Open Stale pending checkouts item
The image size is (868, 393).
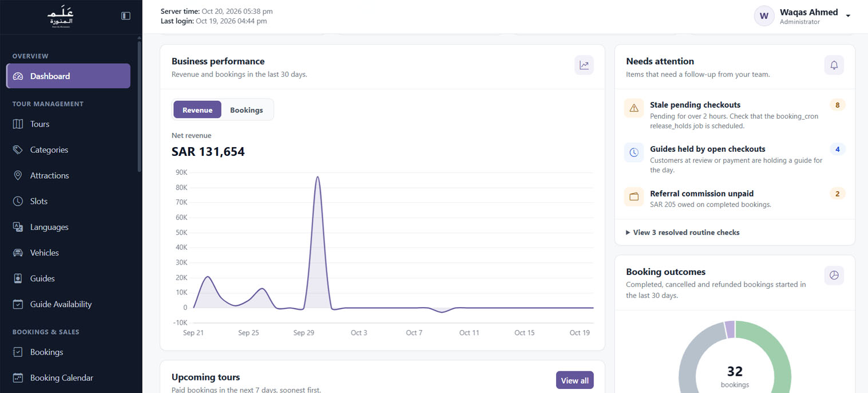[735, 115]
